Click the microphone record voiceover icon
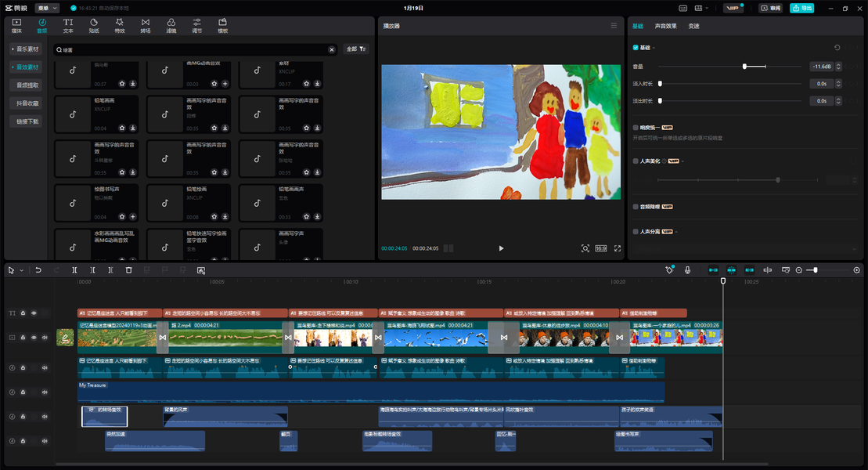 click(x=687, y=270)
